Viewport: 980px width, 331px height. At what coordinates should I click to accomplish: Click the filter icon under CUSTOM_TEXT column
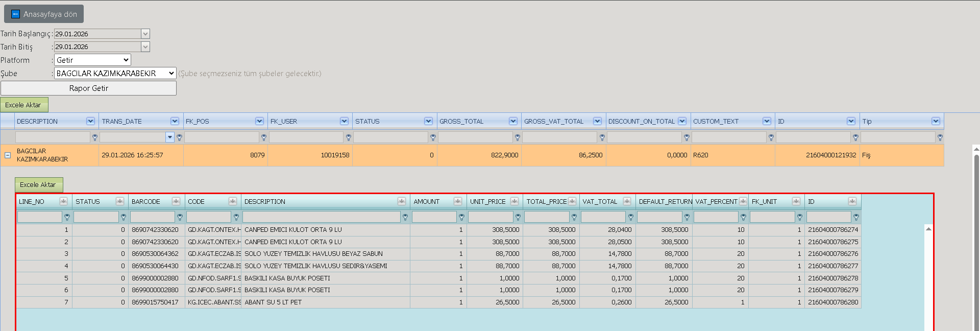(x=771, y=137)
